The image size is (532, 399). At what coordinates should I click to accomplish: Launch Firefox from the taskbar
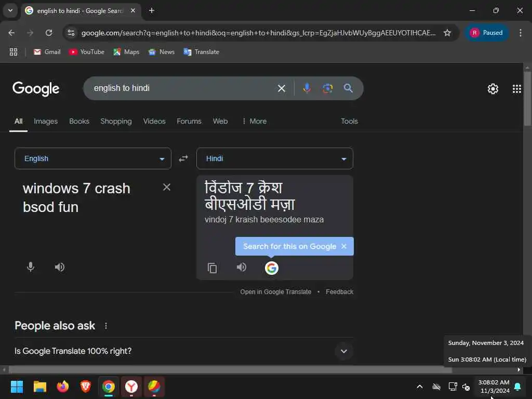(x=63, y=387)
